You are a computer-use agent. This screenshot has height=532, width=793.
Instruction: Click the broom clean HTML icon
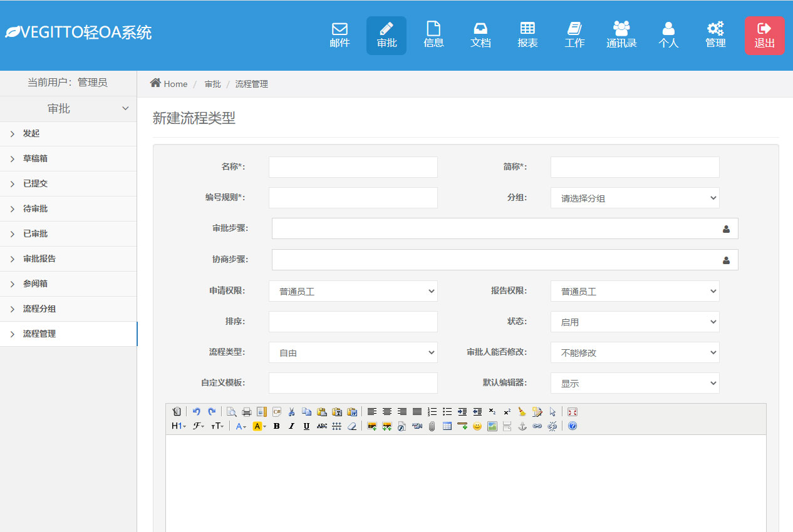[x=522, y=412]
